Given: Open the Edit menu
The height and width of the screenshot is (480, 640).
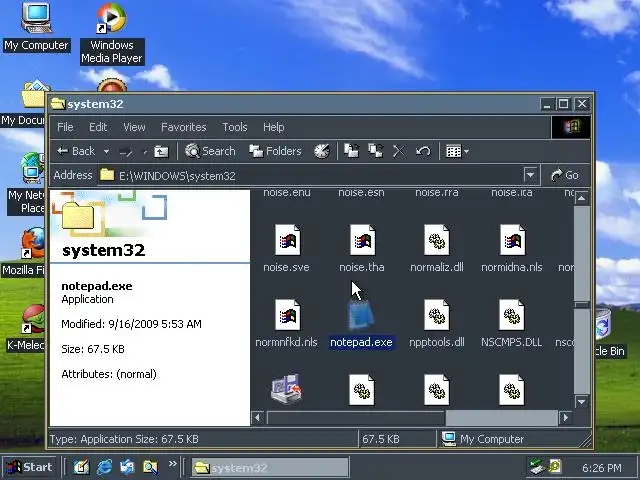Looking at the screenshot, I should pos(98,127).
